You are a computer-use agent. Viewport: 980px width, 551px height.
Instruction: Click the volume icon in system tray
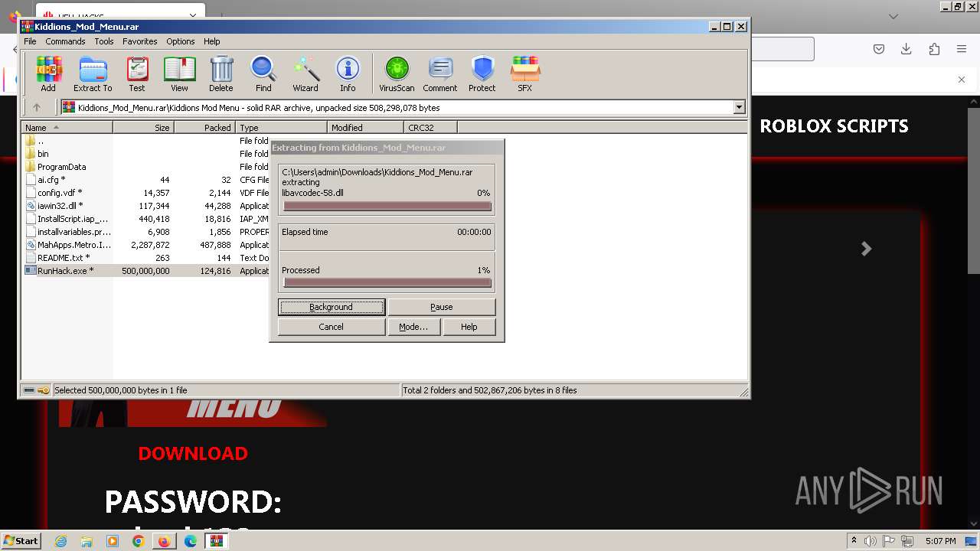pos(871,541)
